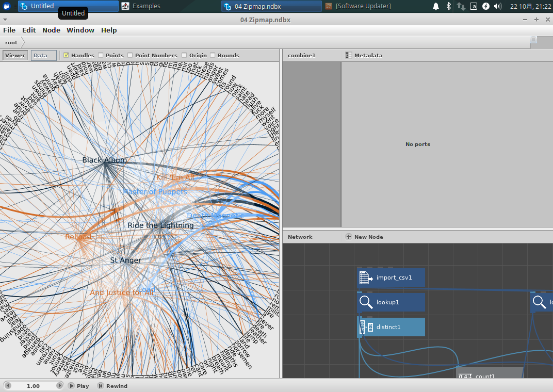
Task: Select the distinct1 node icon
Action: point(366,327)
